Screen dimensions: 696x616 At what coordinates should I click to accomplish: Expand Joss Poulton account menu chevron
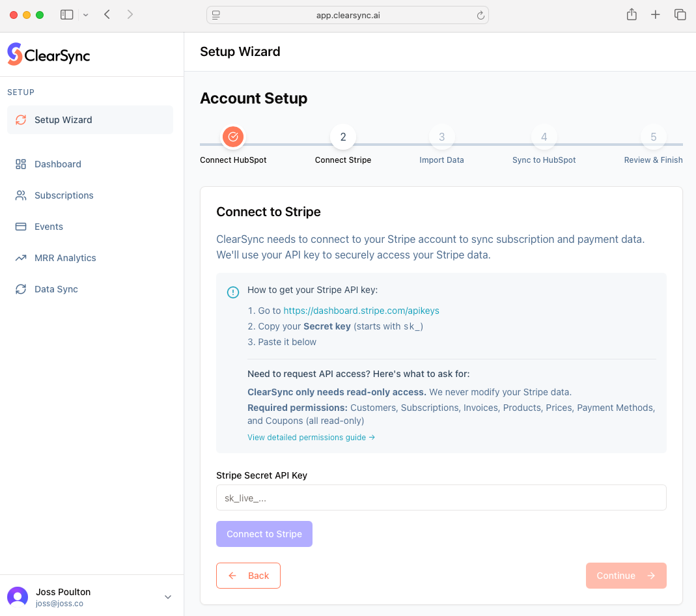(x=168, y=597)
